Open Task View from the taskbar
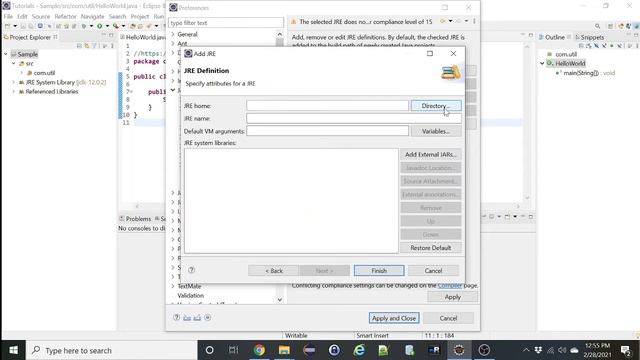Screen dimensions: 640x360 [233, 350]
